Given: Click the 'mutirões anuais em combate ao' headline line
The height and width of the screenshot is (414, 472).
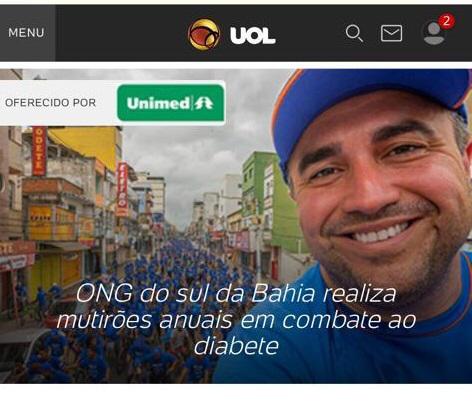Looking at the screenshot, I should coord(236,320).
